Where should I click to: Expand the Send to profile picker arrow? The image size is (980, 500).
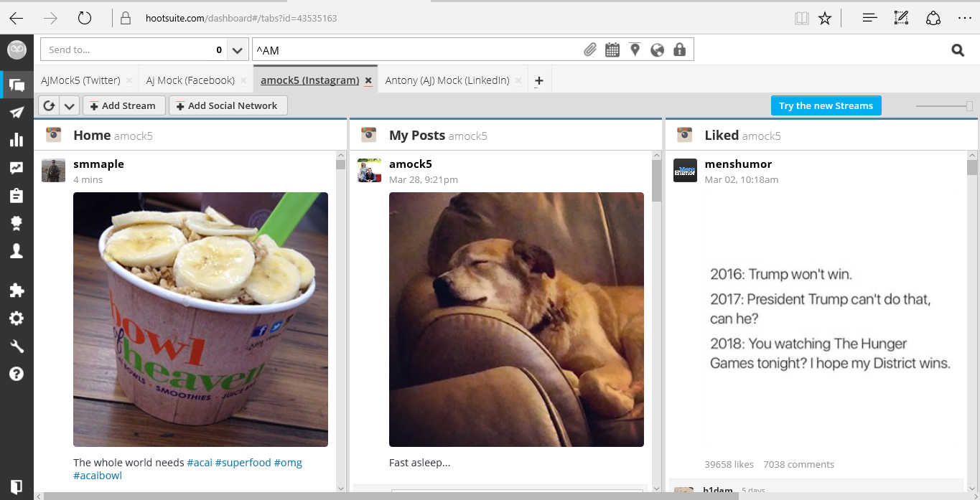tap(238, 50)
